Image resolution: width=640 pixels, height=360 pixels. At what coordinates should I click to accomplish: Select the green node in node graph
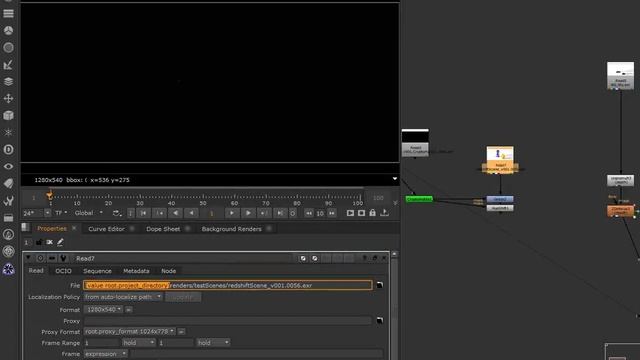coord(419,199)
